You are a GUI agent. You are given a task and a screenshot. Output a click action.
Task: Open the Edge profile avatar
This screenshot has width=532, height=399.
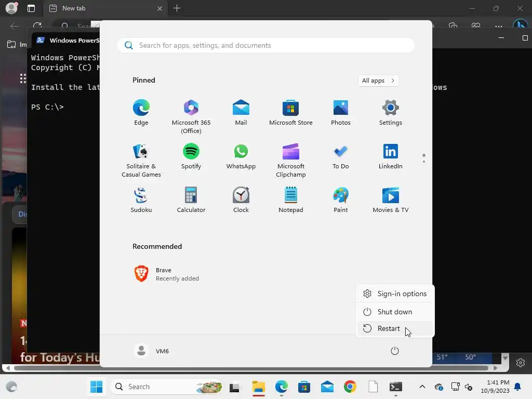(x=11, y=8)
